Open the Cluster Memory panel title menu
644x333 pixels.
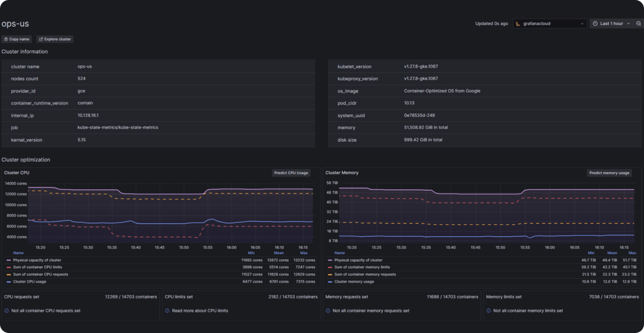coord(342,173)
